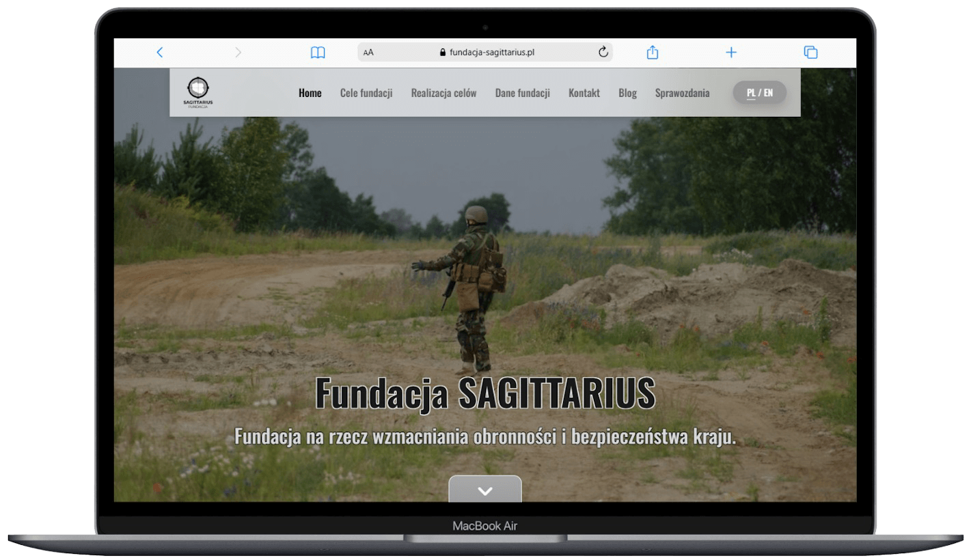Open the AA reader view options
Screen dimensions: 969x560
click(369, 53)
